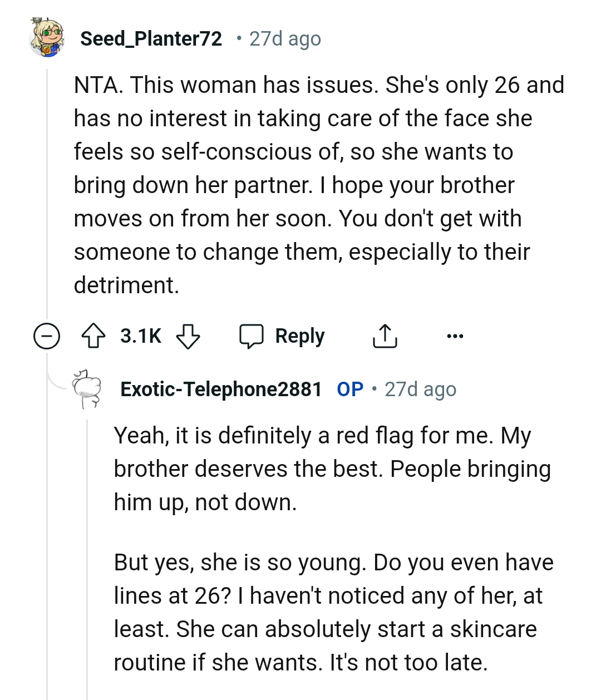This screenshot has width=601, height=700.
Task: Click the upvote arrow next to 3.1K count
Action: coord(93,336)
